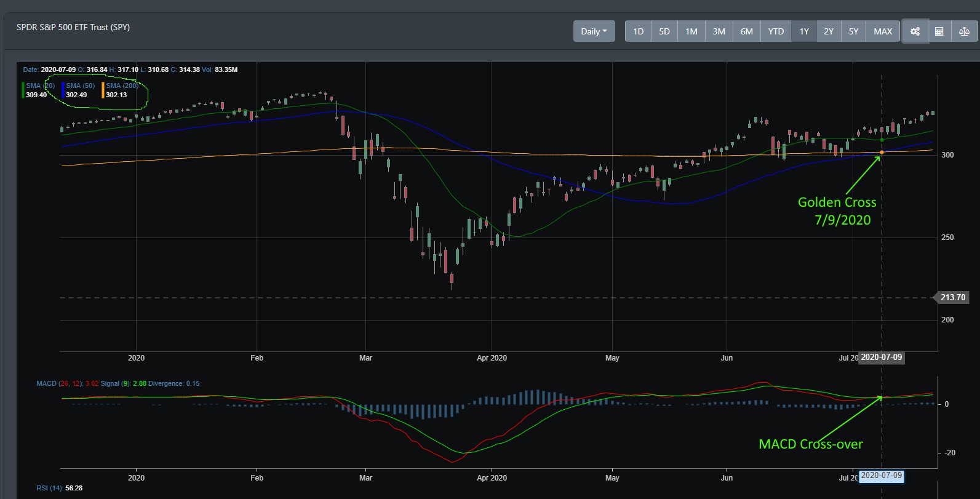The image size is (980, 499).
Task: Select the YTD time range
Action: coord(776,31)
